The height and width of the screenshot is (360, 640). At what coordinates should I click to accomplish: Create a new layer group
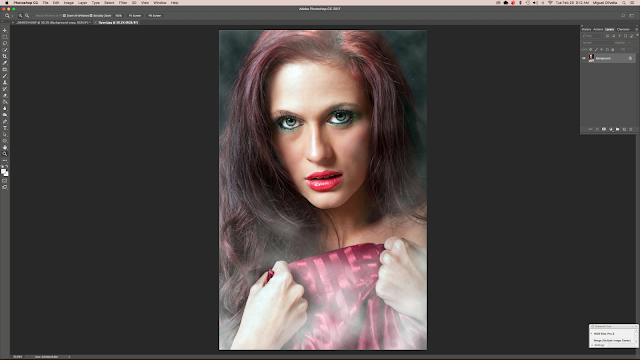(x=618, y=129)
